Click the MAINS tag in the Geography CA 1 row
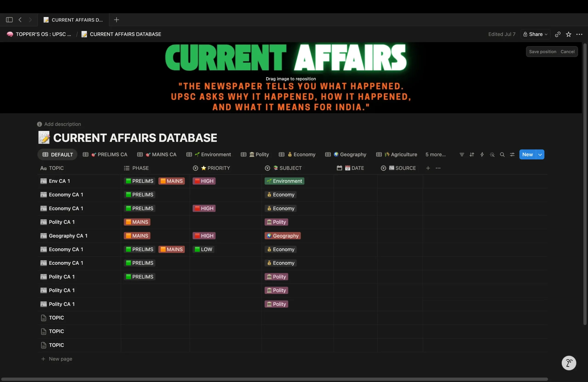This screenshot has height=382, width=588. point(137,236)
